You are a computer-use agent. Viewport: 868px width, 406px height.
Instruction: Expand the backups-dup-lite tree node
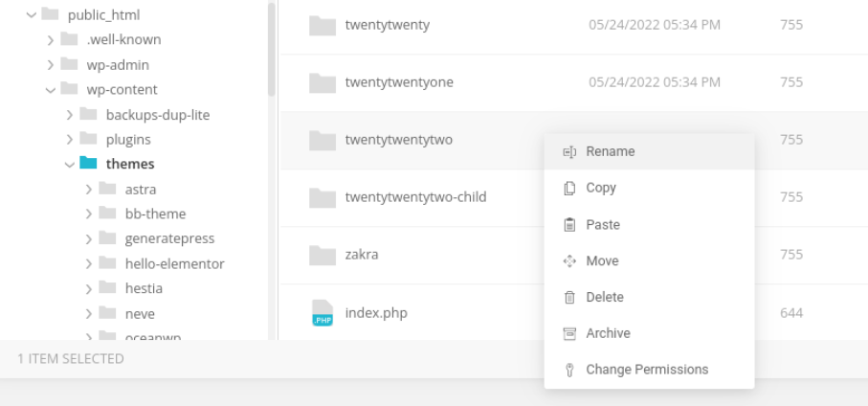click(x=69, y=115)
